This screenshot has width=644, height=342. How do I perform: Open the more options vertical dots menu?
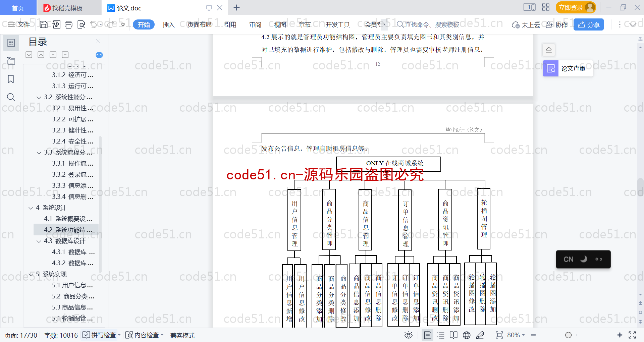(620, 24)
